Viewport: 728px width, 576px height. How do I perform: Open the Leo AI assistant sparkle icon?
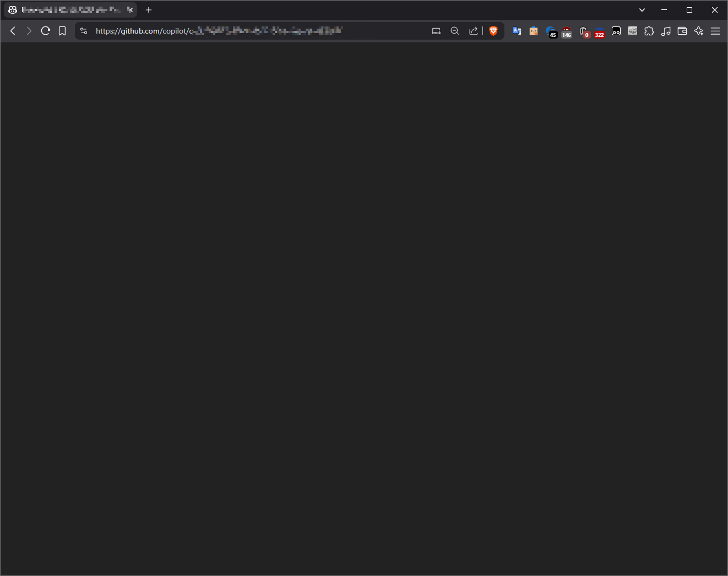point(699,31)
